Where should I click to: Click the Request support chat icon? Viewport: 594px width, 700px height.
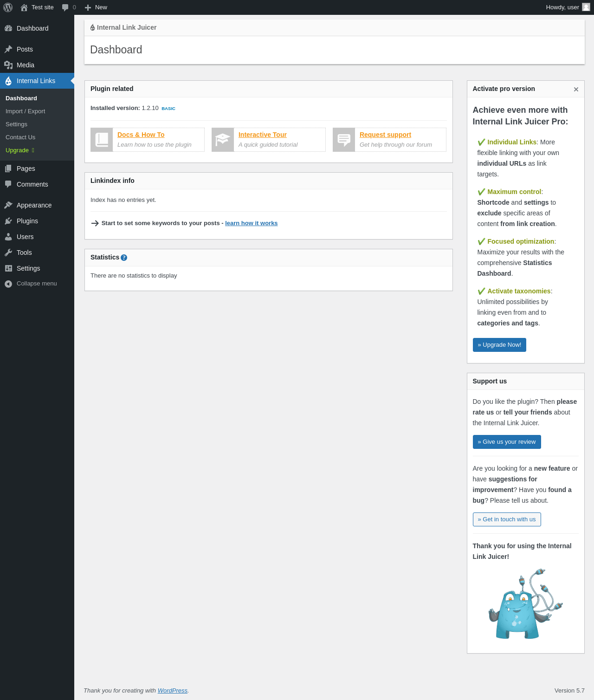(x=344, y=140)
